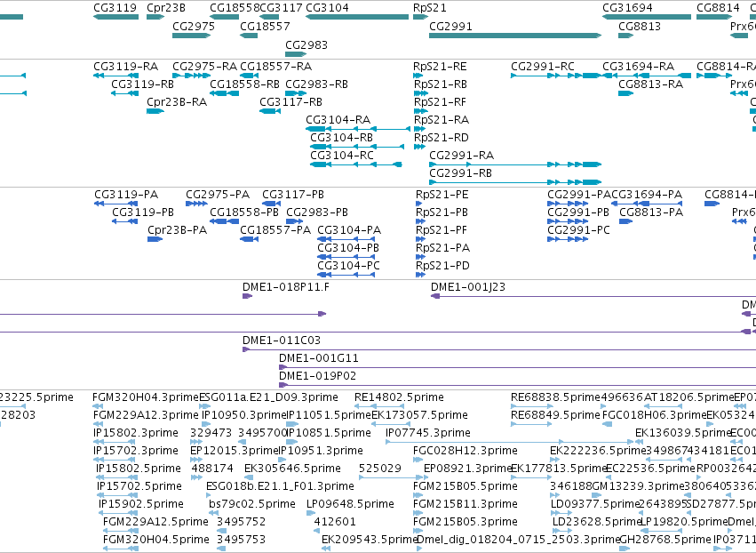Viewport: 756px width, 553px height.
Task: Click EST EK305646.5prime
Action: click(292, 469)
